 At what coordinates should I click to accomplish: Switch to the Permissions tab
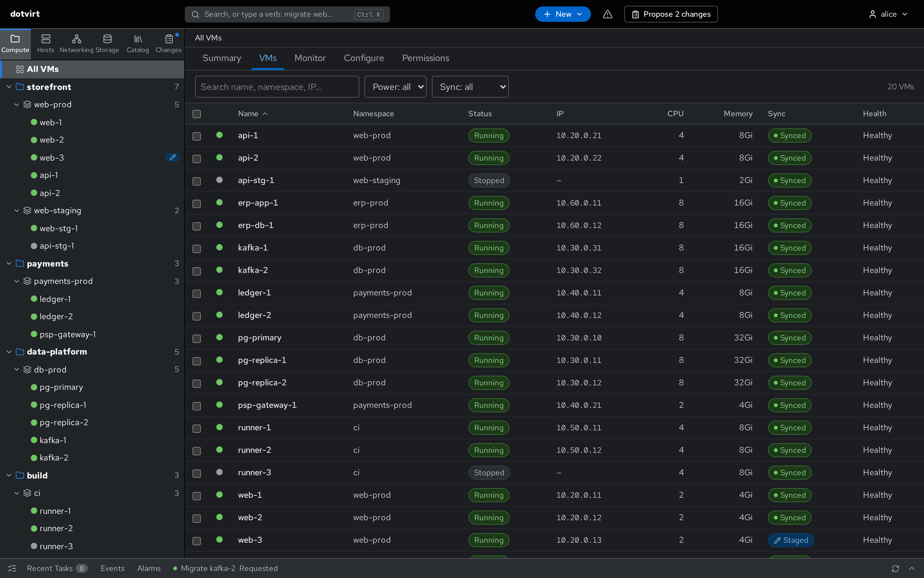(426, 58)
